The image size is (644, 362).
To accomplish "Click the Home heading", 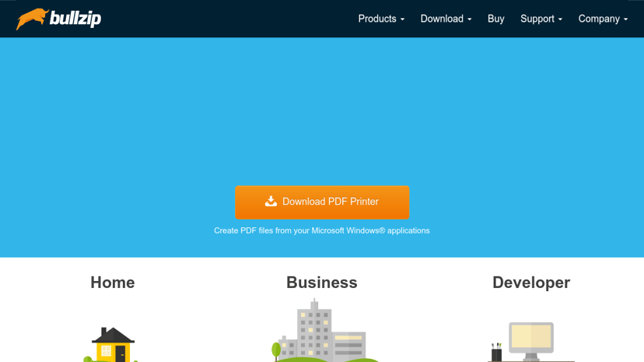I will 113,283.
